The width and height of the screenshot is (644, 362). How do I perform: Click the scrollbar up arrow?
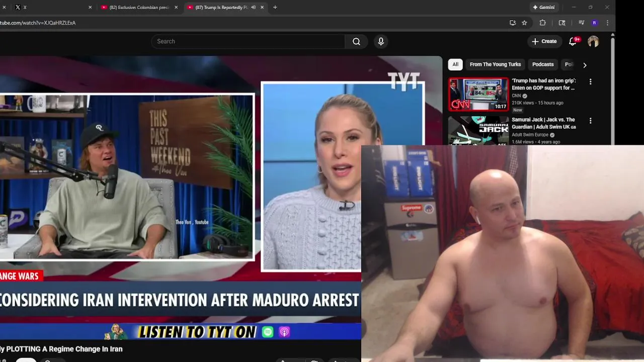click(612, 35)
